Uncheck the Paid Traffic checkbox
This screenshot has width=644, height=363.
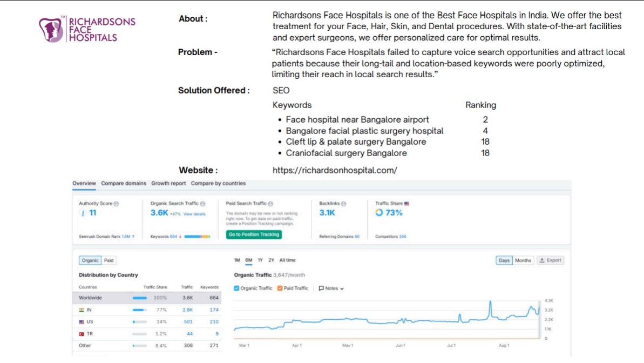280,288
